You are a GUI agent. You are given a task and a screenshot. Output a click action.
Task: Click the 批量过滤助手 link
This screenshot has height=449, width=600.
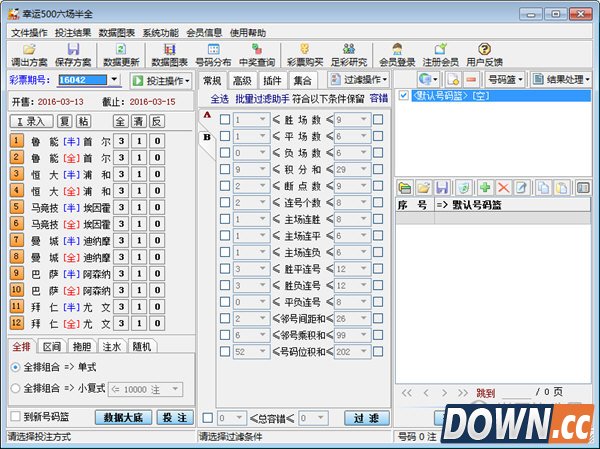(262, 99)
